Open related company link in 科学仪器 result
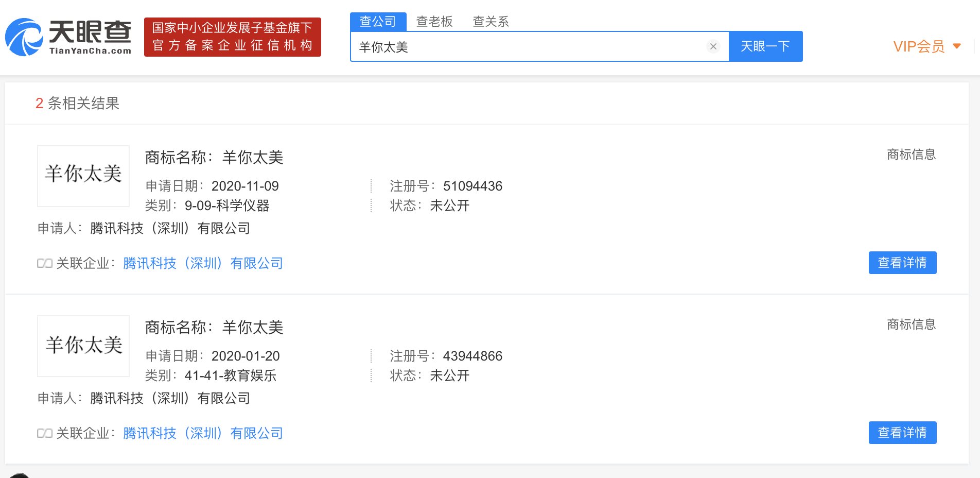The width and height of the screenshot is (980, 478). pos(203,263)
